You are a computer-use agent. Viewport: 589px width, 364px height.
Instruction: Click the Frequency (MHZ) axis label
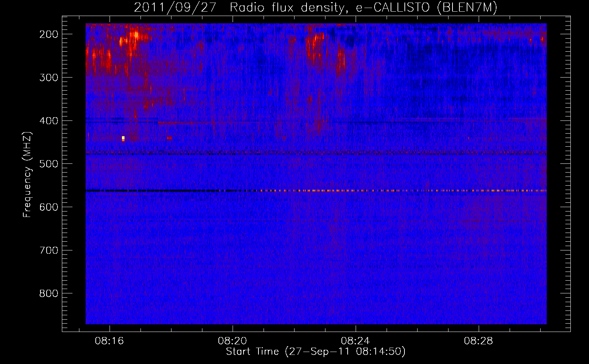point(27,174)
